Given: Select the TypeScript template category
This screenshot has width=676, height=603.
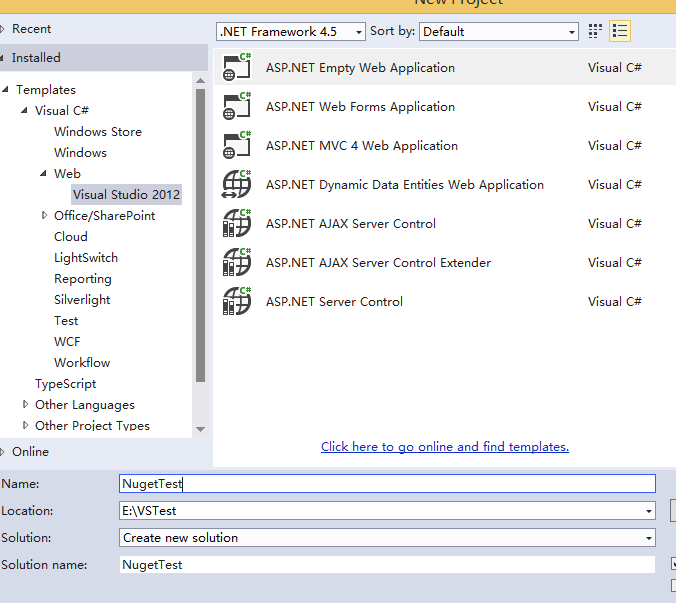Looking at the screenshot, I should (66, 384).
